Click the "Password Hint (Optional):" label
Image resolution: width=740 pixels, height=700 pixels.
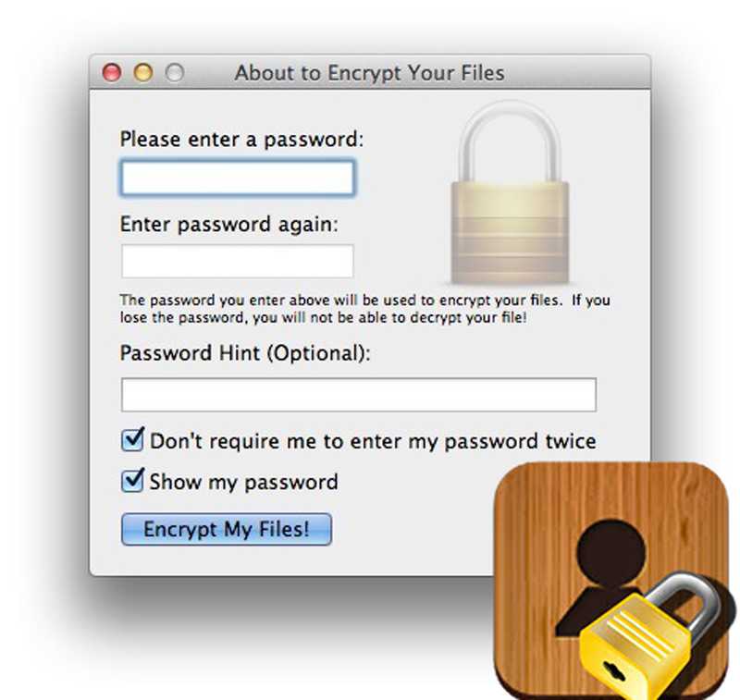point(245,353)
